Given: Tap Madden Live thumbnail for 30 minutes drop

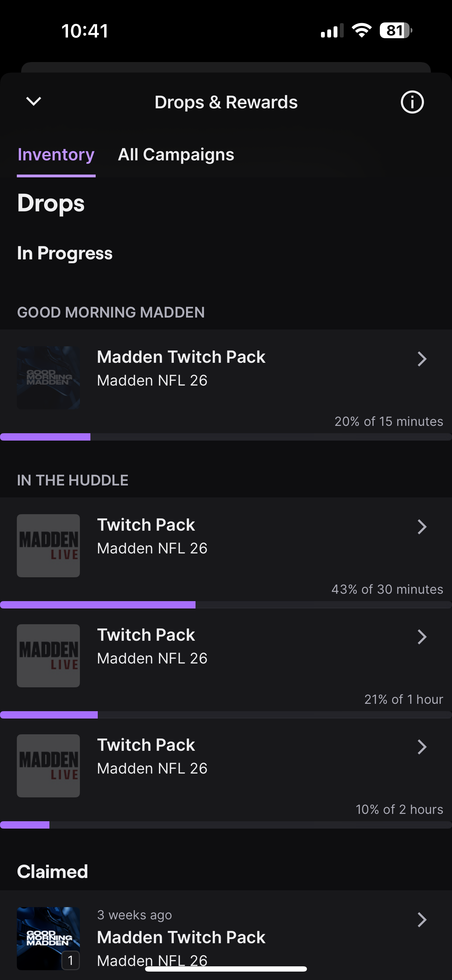Looking at the screenshot, I should (48, 545).
